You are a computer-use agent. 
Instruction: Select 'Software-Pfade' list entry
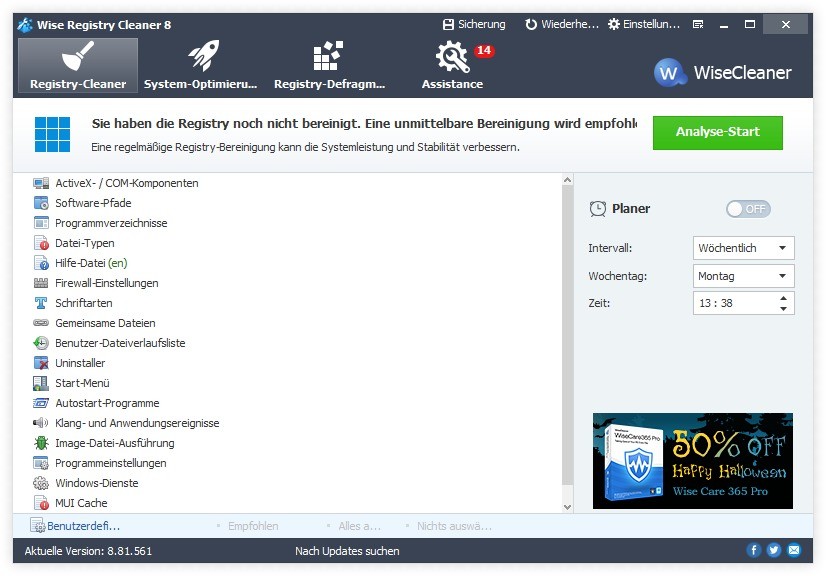pyautogui.click(x=93, y=203)
